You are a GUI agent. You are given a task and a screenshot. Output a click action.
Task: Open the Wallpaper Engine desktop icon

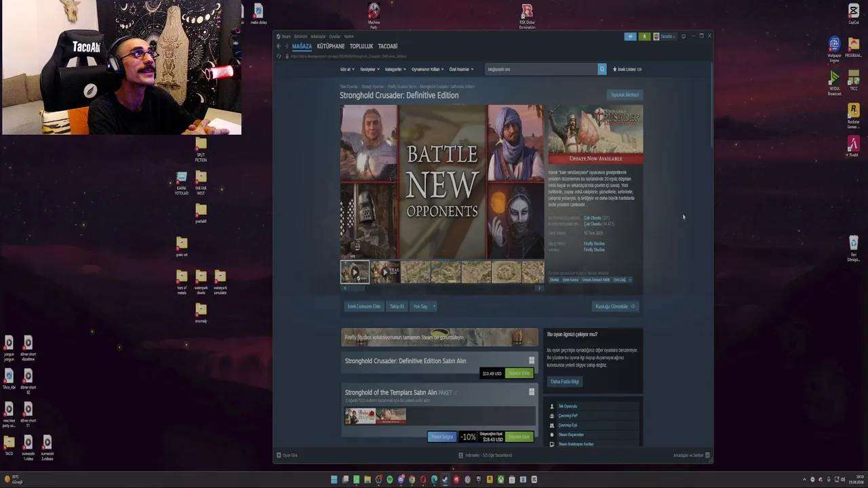pyautogui.click(x=834, y=49)
